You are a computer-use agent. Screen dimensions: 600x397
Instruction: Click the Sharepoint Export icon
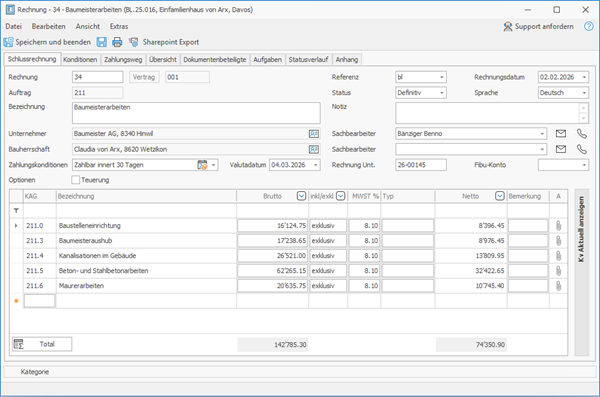134,42
